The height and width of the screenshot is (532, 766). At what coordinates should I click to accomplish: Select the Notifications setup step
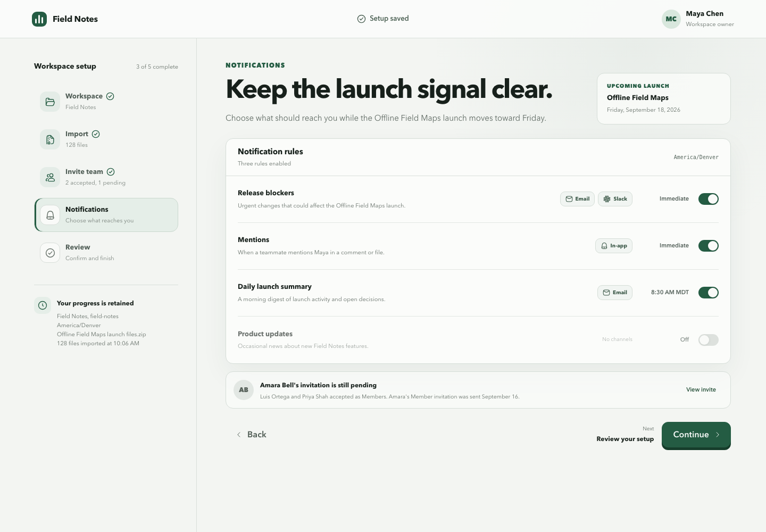coord(106,215)
